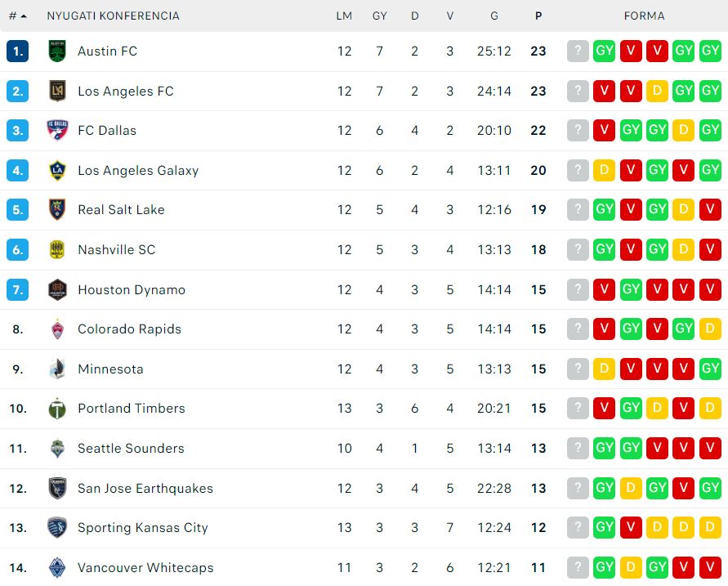
Task: Sort by the LM matches played header
Action: (345, 16)
